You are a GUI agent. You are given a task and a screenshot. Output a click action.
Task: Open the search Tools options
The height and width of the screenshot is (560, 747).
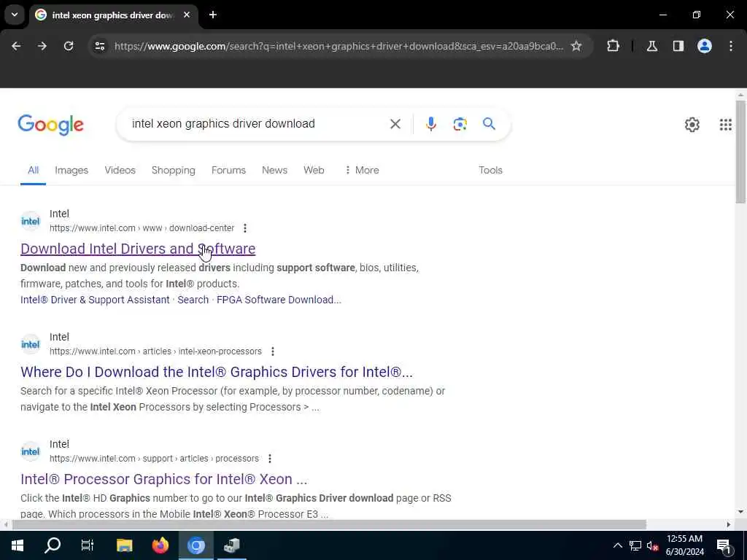click(x=490, y=170)
